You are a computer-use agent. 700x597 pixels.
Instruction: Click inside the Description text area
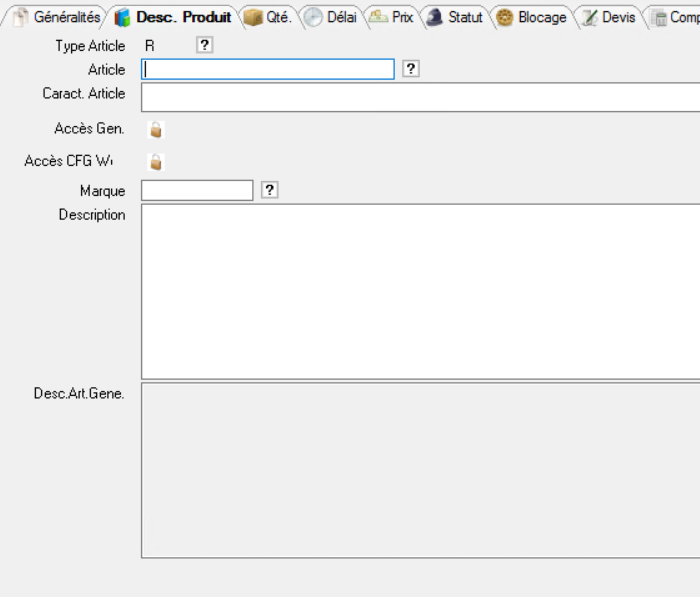point(421,292)
